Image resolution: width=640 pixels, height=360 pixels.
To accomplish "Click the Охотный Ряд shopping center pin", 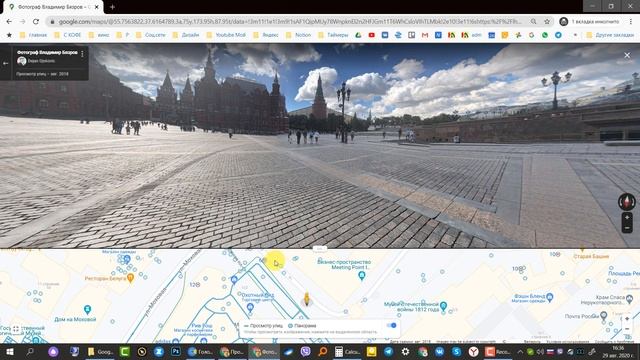I will (250, 307).
